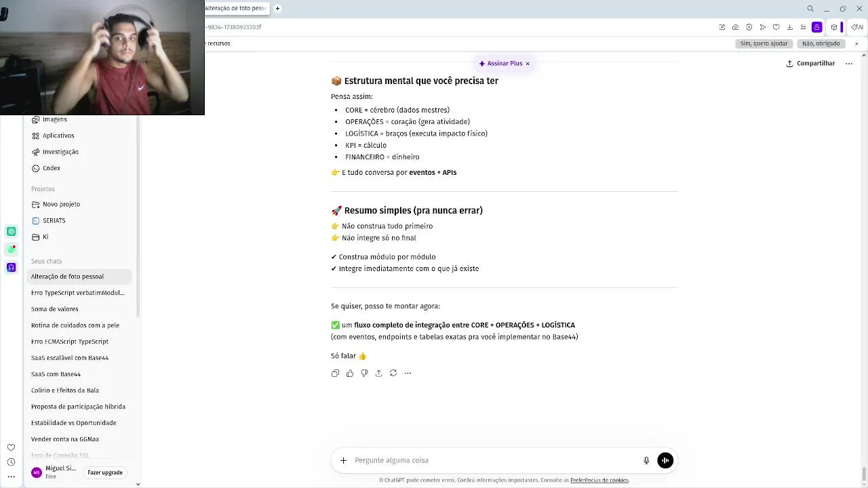Select the Alteração de foto pessoal browser tab

coord(236,8)
